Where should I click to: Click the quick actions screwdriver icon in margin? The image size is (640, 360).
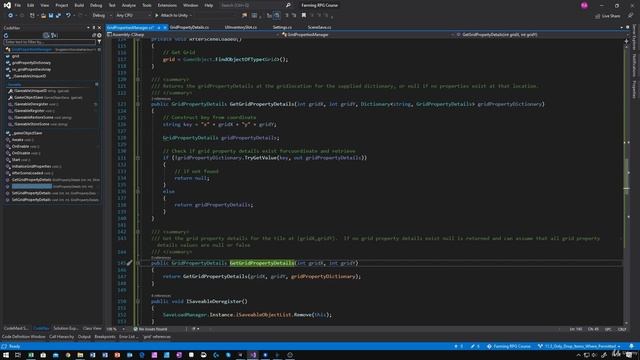tap(129, 263)
